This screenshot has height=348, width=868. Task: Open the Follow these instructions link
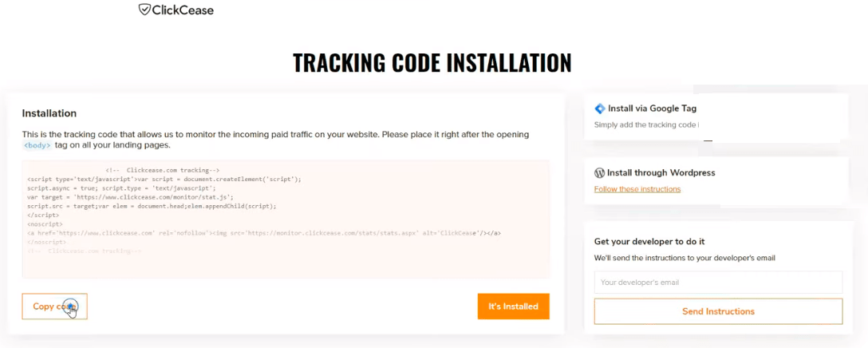637,189
